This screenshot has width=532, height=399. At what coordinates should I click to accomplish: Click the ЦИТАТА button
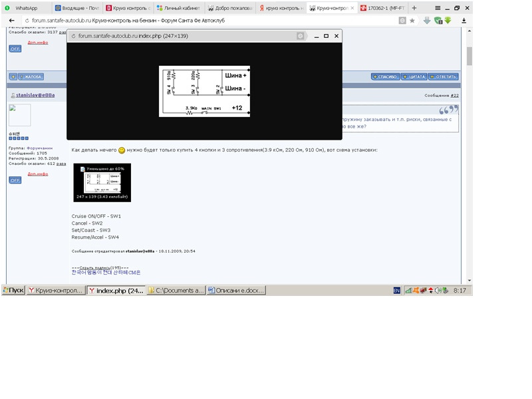(414, 76)
